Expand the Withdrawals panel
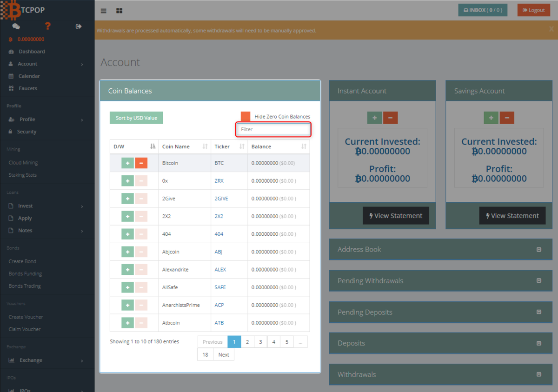 click(x=539, y=374)
